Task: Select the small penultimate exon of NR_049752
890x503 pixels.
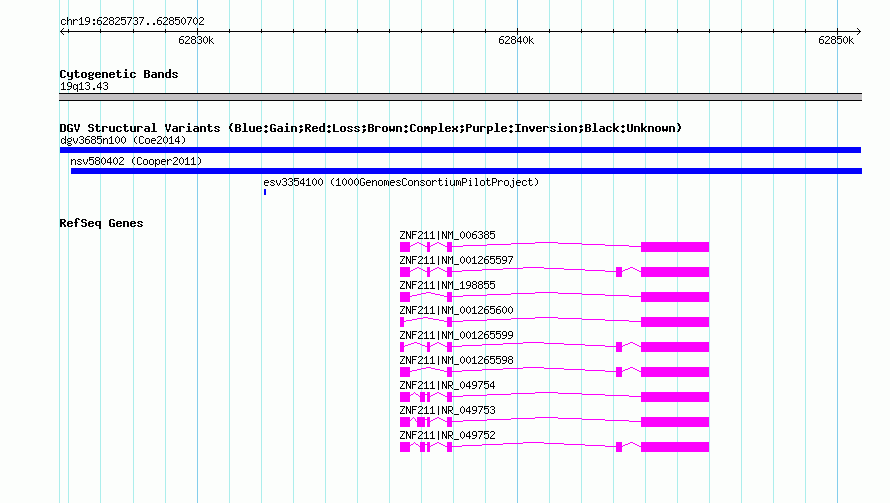Action: coord(619,447)
